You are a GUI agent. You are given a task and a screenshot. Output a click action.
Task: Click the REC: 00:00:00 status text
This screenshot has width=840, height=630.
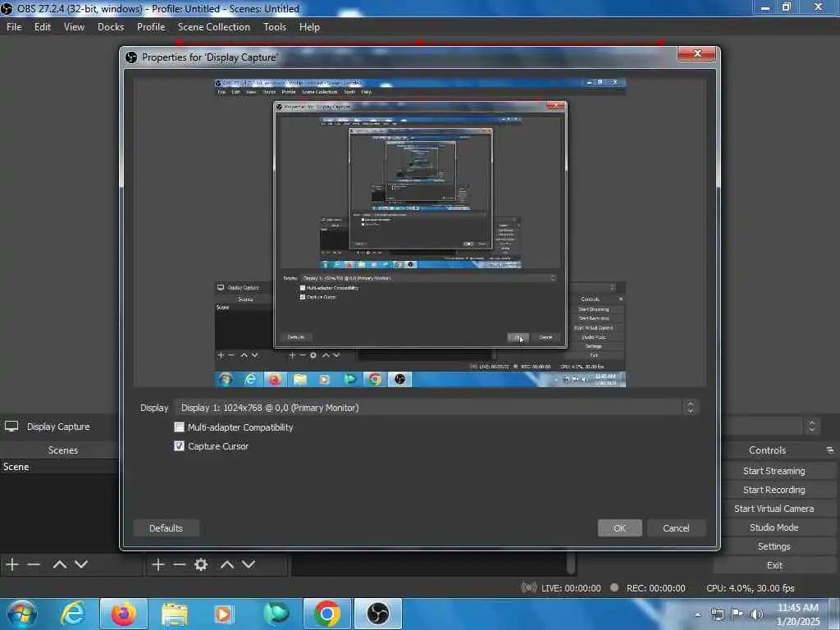[x=655, y=588]
